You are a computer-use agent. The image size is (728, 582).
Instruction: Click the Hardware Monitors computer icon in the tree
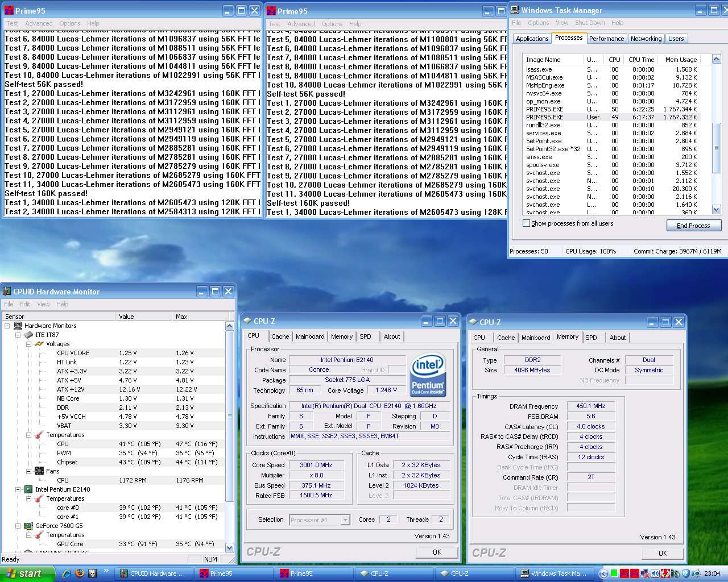coord(18,326)
